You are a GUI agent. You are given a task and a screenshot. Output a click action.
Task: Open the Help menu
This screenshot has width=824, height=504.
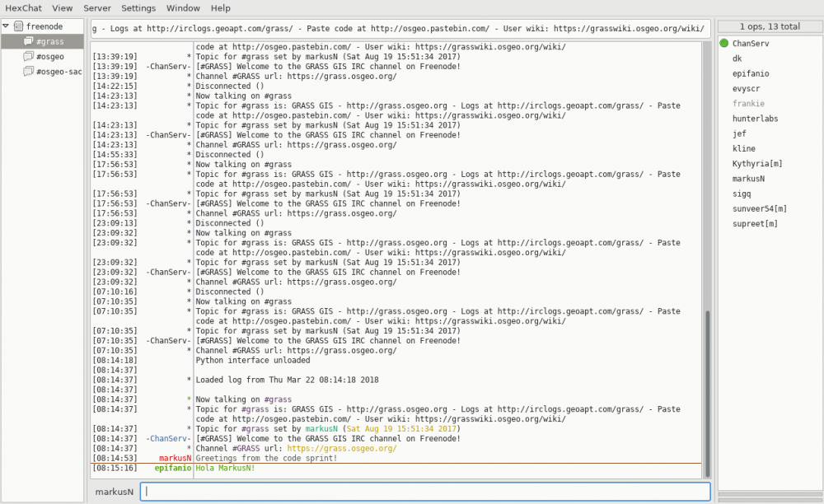[x=221, y=8]
